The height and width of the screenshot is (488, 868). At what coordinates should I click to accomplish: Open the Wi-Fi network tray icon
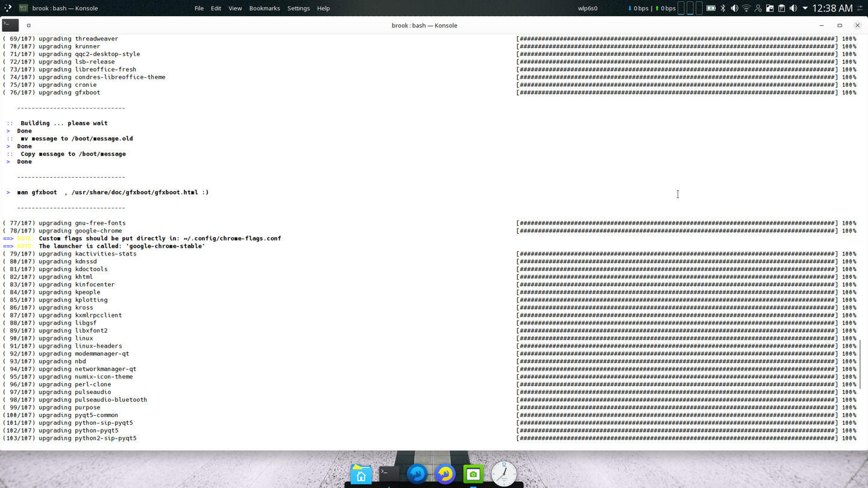[x=746, y=8]
